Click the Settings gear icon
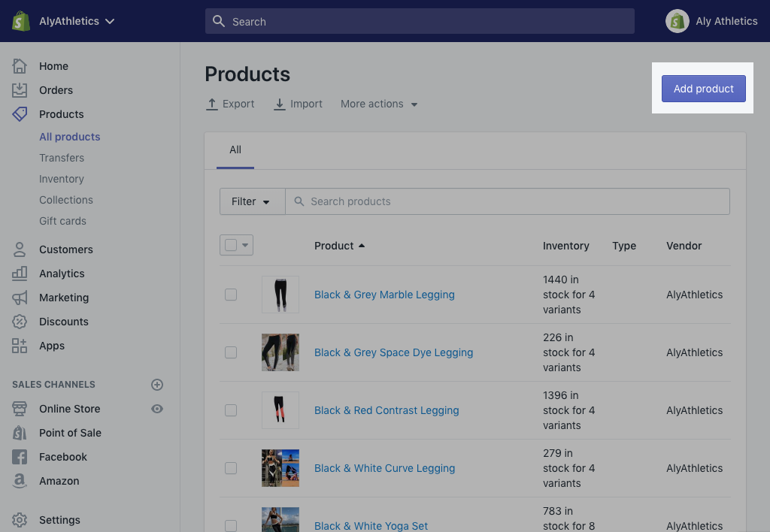 pyautogui.click(x=21, y=520)
